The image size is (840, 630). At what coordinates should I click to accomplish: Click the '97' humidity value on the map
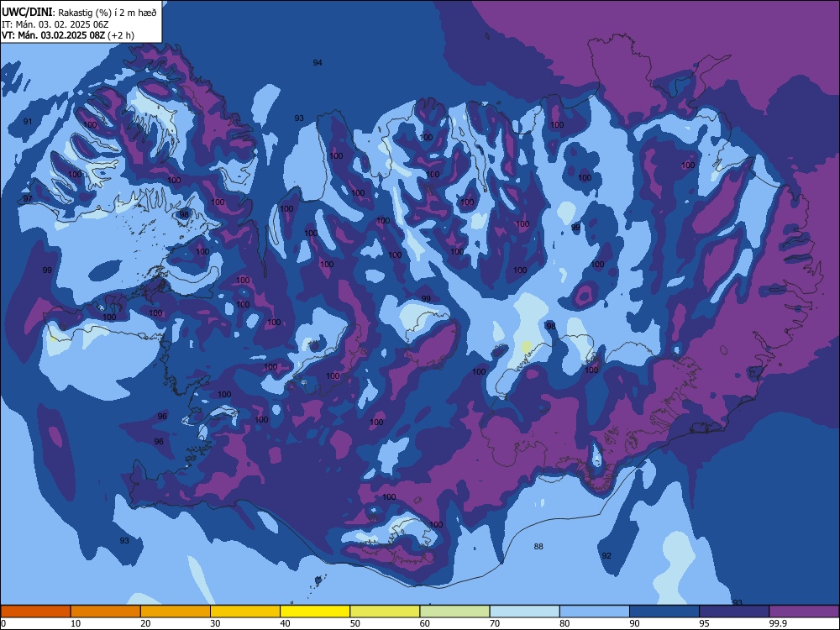(x=28, y=199)
